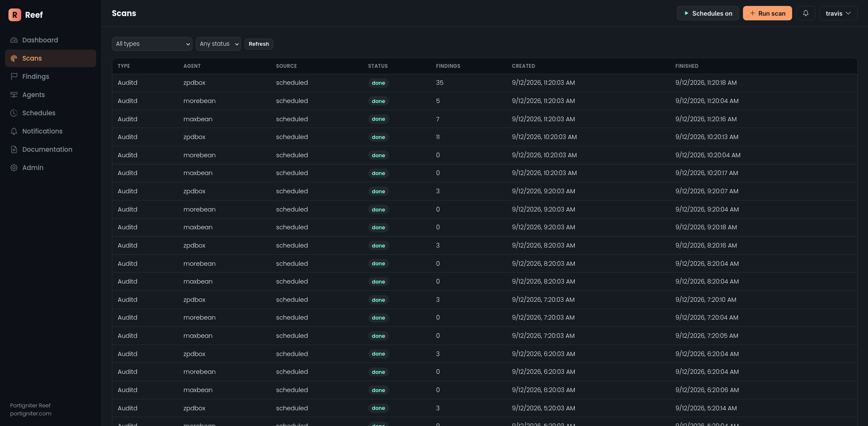Open notifications bell in top bar
The width and height of the screenshot is (868, 426).
tap(806, 13)
